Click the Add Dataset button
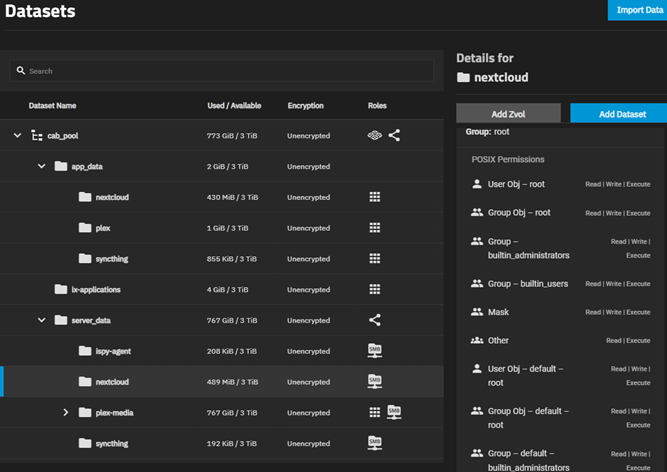The image size is (667, 472). (619, 114)
